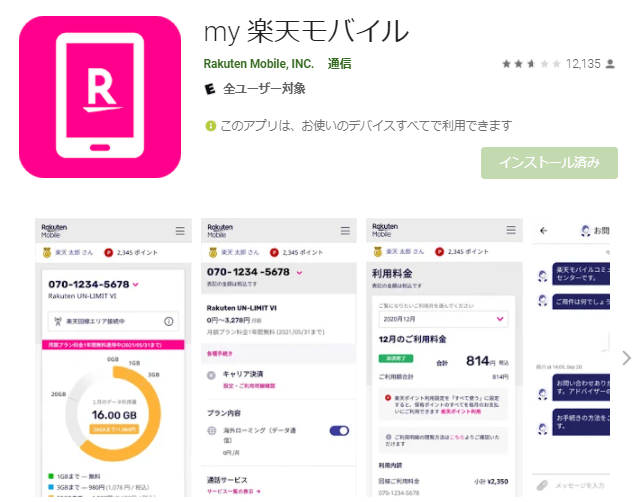Click the red P points icon in first screenshot
The width and height of the screenshot is (644, 502).
point(108,253)
